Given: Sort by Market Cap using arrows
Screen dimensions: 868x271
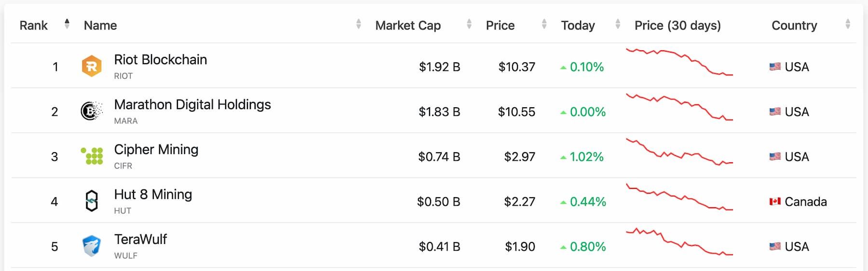Looking at the screenshot, I should coord(469,24).
